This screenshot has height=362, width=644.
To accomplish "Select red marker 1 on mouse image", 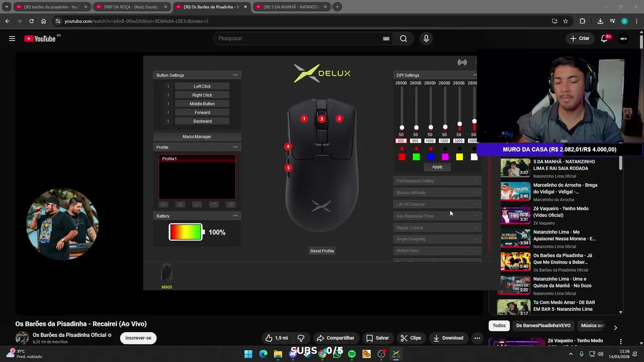I will point(304,119).
